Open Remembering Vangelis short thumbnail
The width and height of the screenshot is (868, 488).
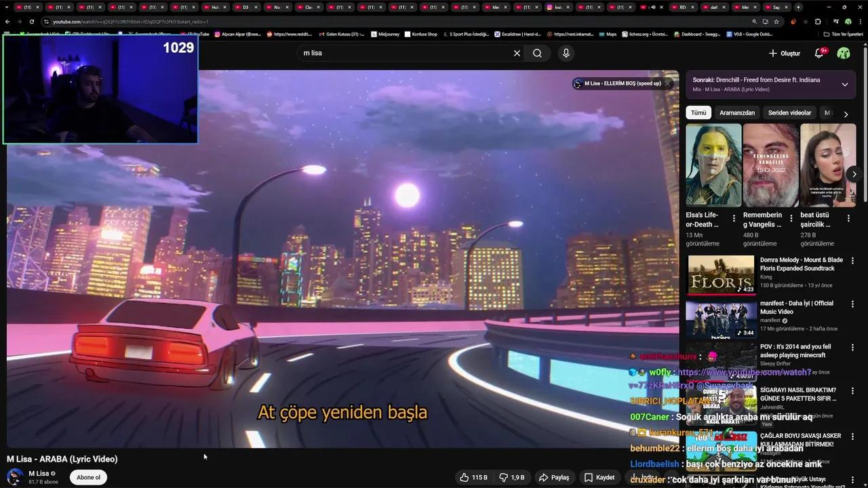(771, 165)
